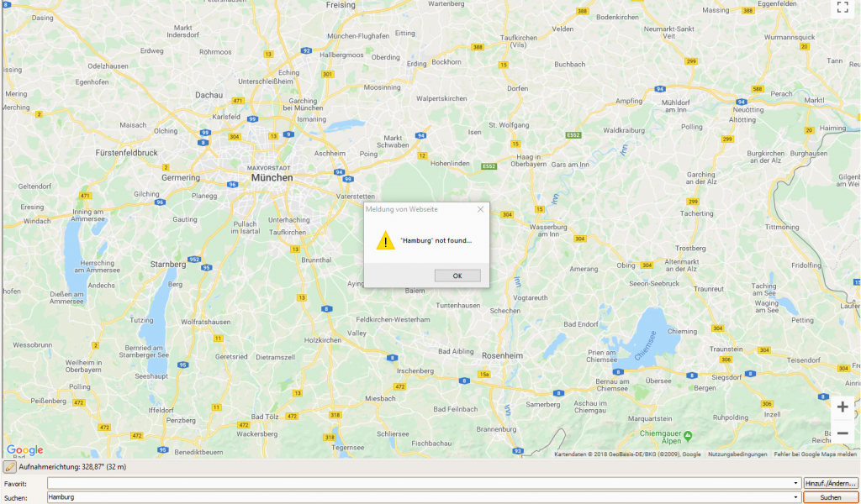
Task: Select the Ampfing label
Action: [x=629, y=101]
